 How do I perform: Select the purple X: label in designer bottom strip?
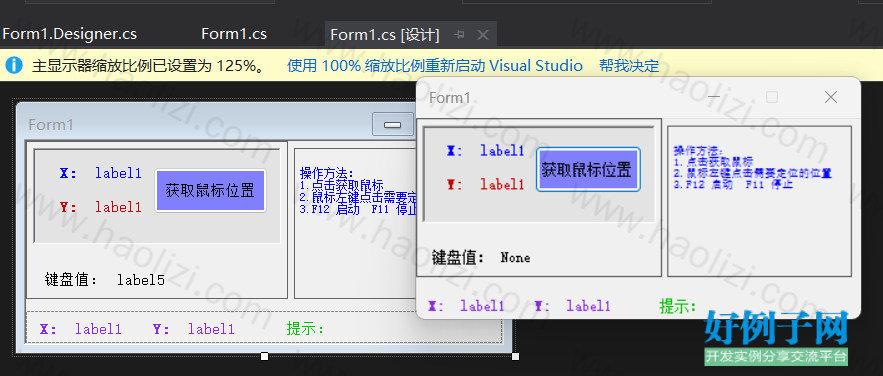(x=48, y=329)
